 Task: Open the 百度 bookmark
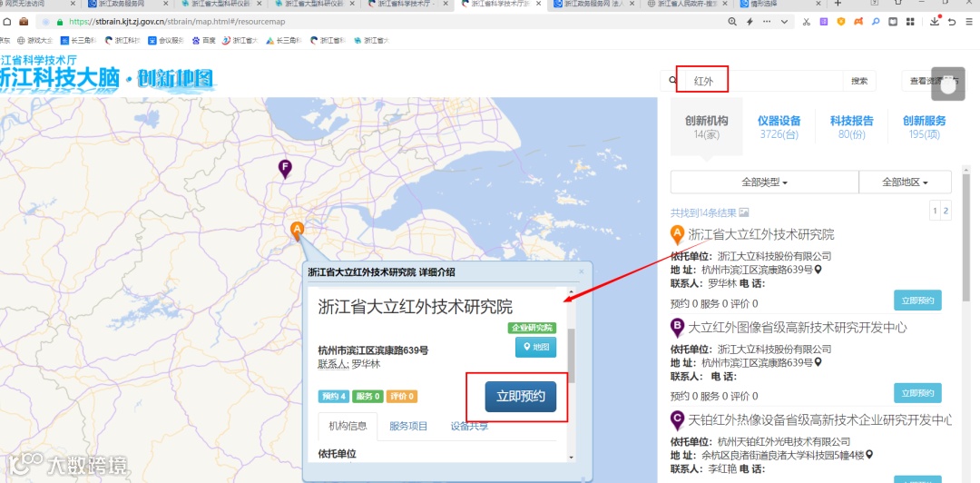[204, 41]
